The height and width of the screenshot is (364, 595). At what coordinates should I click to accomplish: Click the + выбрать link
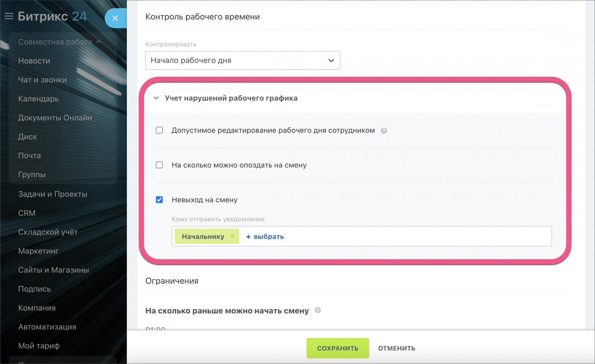[x=265, y=236]
